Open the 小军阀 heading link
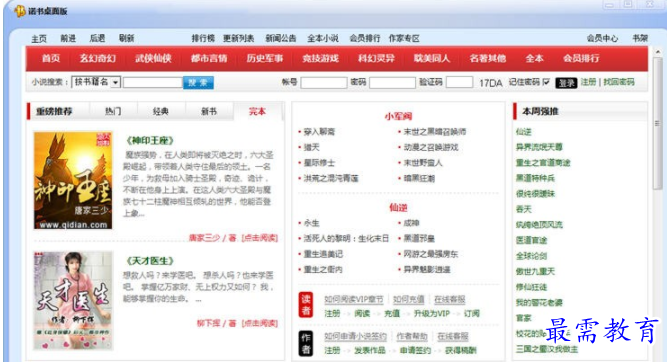This screenshot has width=667, height=362. pos(398,117)
